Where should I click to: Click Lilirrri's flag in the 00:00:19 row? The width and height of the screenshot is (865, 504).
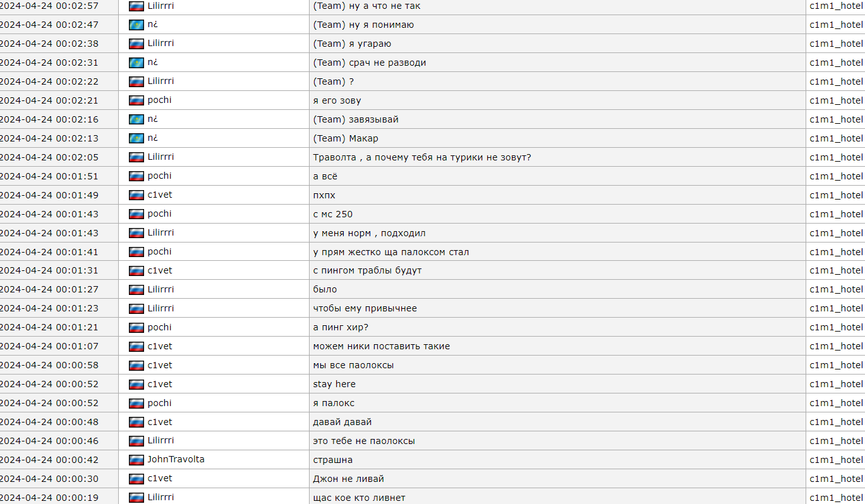[x=136, y=498]
